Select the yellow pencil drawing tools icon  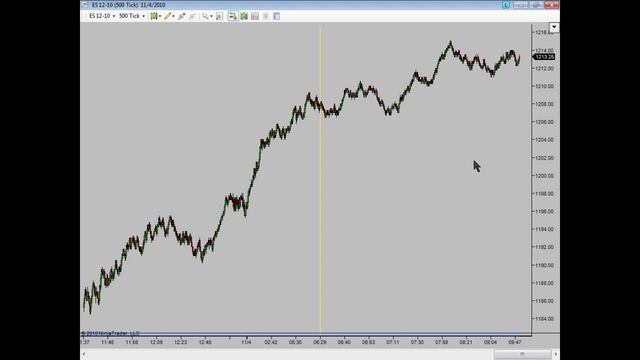coord(168,16)
